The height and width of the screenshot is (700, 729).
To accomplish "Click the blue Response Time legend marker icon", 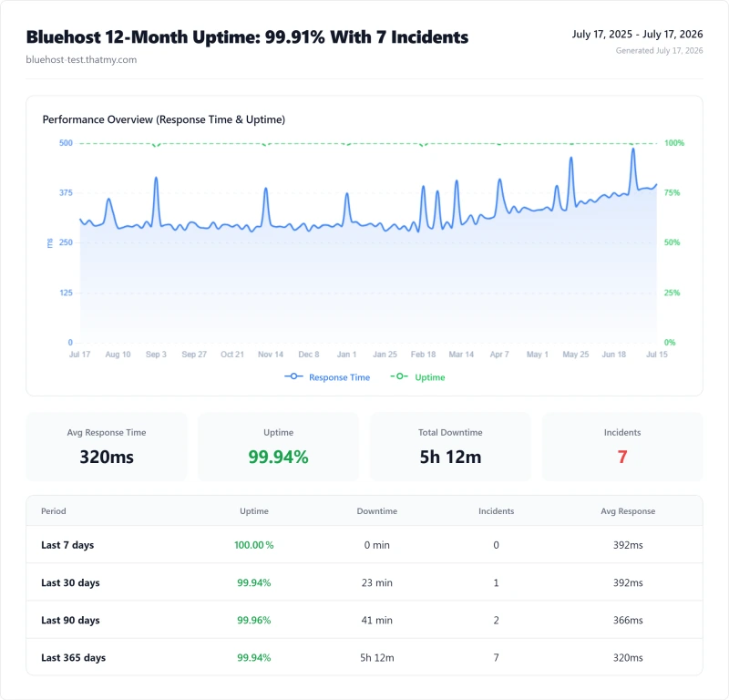I will coord(293,376).
